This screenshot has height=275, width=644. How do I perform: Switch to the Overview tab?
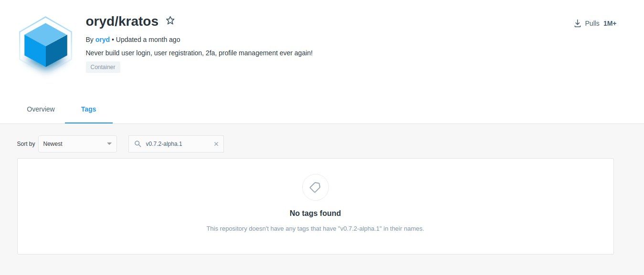coord(41,109)
